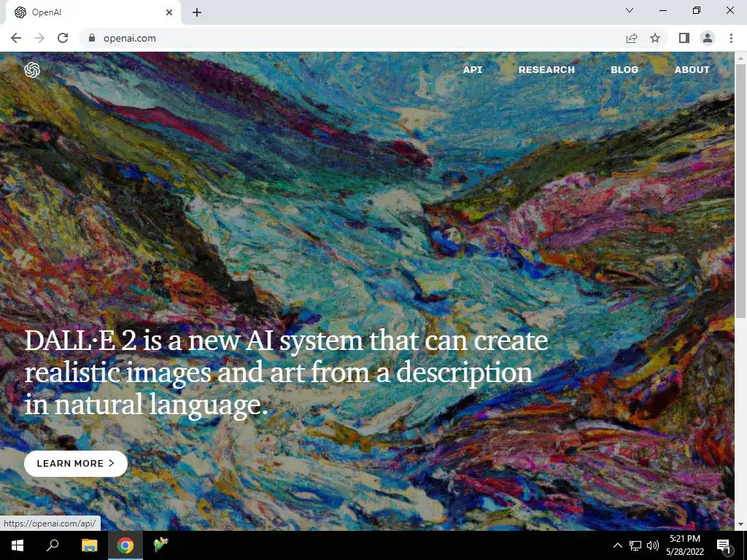This screenshot has height=560, width=747.
Task: Click the scrollbar up arrow
Action: point(740,58)
